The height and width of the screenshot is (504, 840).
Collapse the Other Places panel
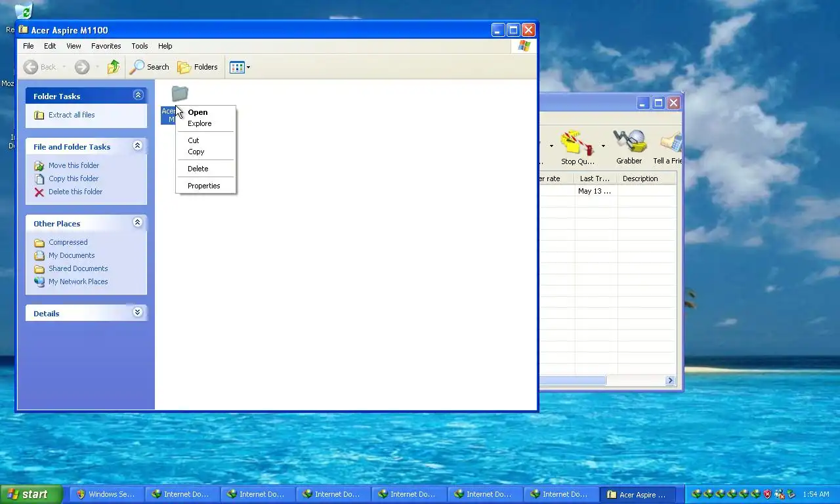pos(137,222)
